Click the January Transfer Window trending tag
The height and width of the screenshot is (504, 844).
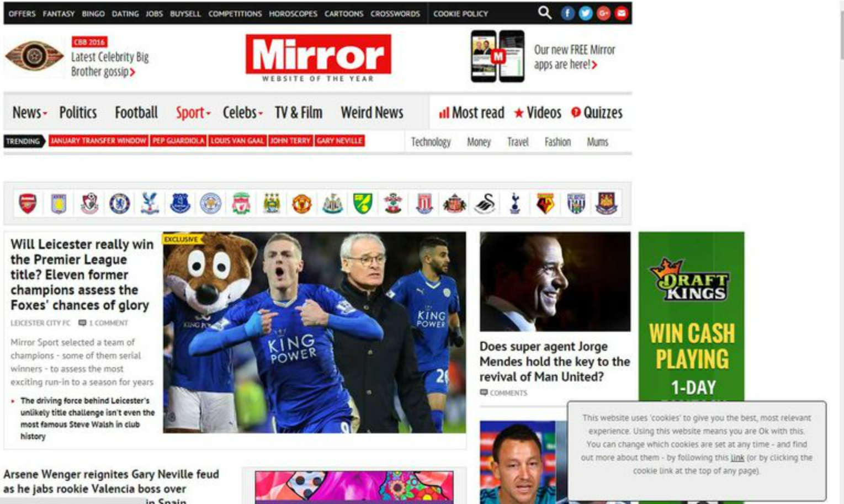(98, 141)
